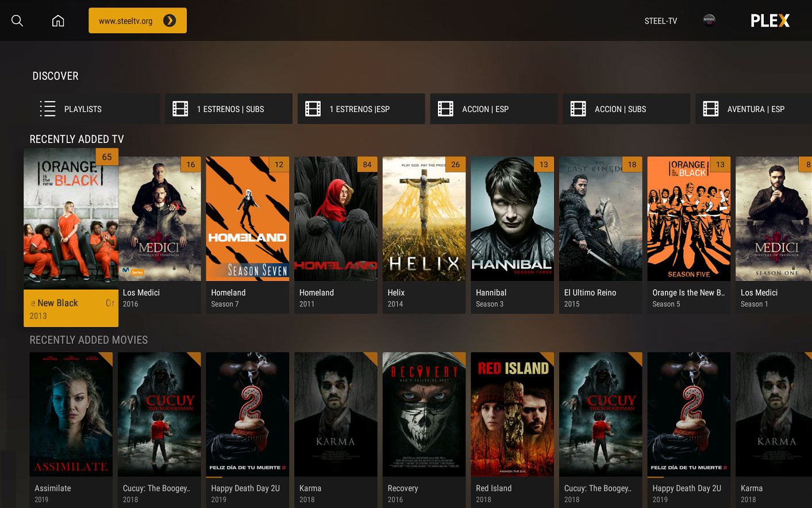Click the 13 badge on Hannibal

coord(544,164)
